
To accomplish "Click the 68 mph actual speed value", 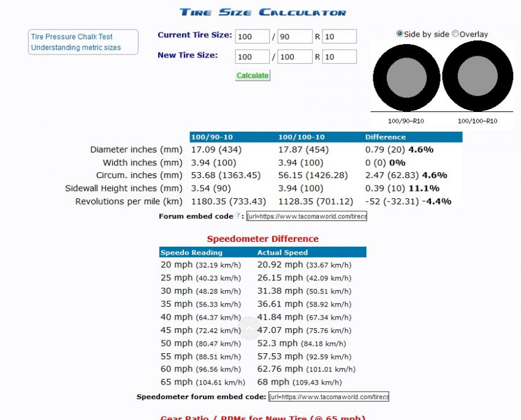I will tap(299, 382).
